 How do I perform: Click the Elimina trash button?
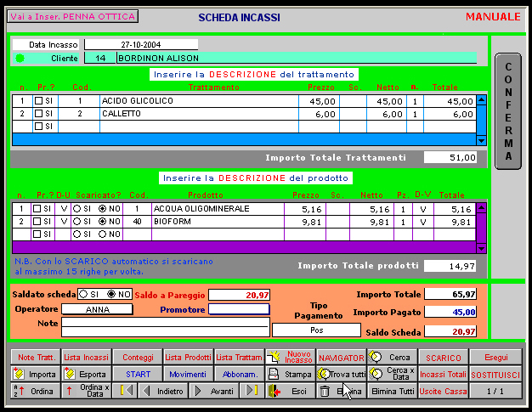(341, 391)
